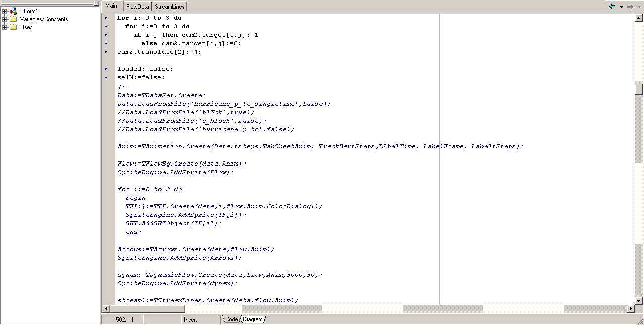The width and height of the screenshot is (644, 325).
Task: Click gutter dot beside loaded:=false line
Action: [x=106, y=69]
